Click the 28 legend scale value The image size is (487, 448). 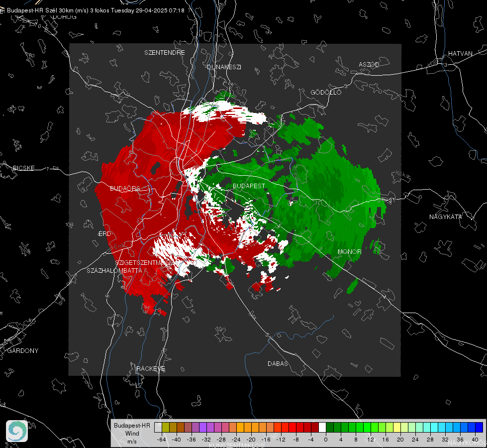point(430,440)
